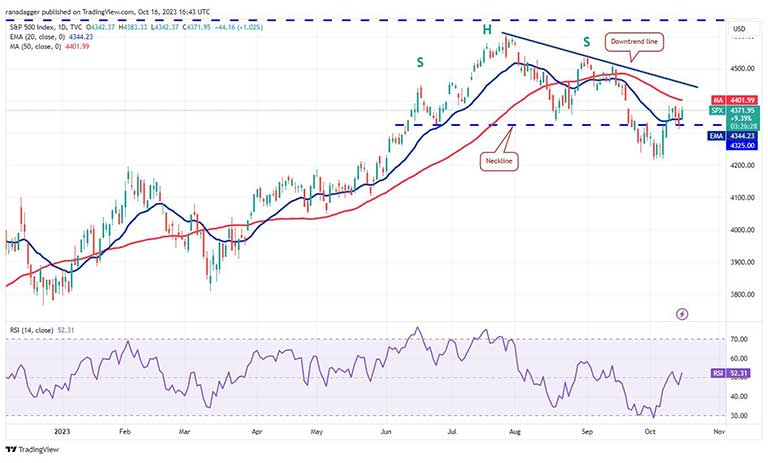Image resolution: width=768 pixels, height=463 pixels.
Task: Click the 60.00 RSI axis label
Action: coord(740,359)
